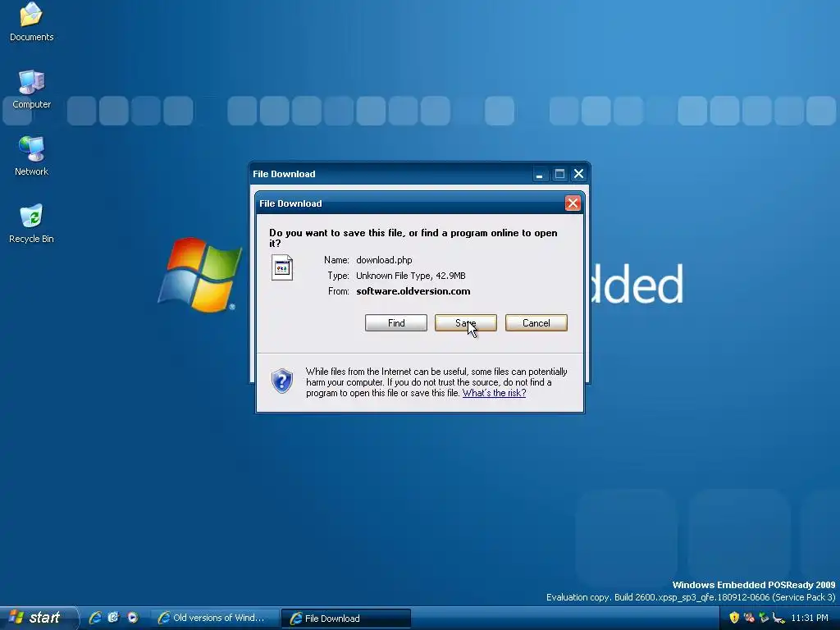Select the Documents desktop icon
Screen dimensions: 840x630
pyautogui.click(x=32, y=22)
